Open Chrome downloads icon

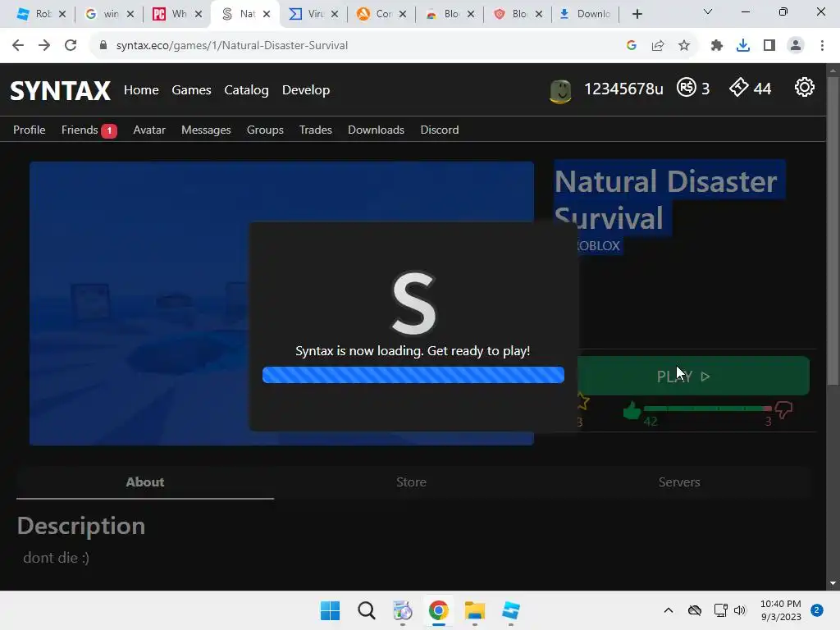click(x=743, y=46)
